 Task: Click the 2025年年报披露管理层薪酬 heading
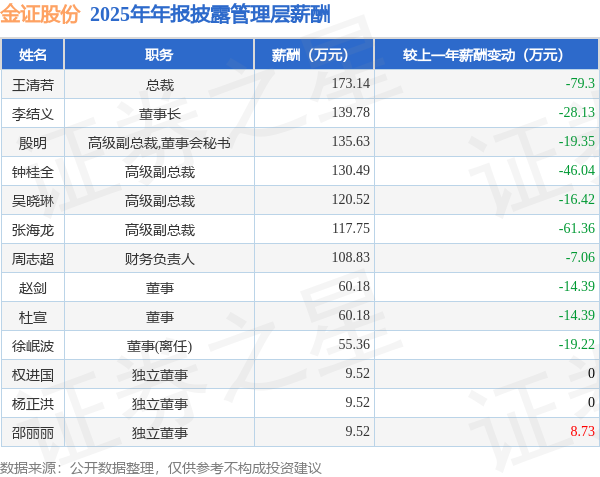pos(210,15)
